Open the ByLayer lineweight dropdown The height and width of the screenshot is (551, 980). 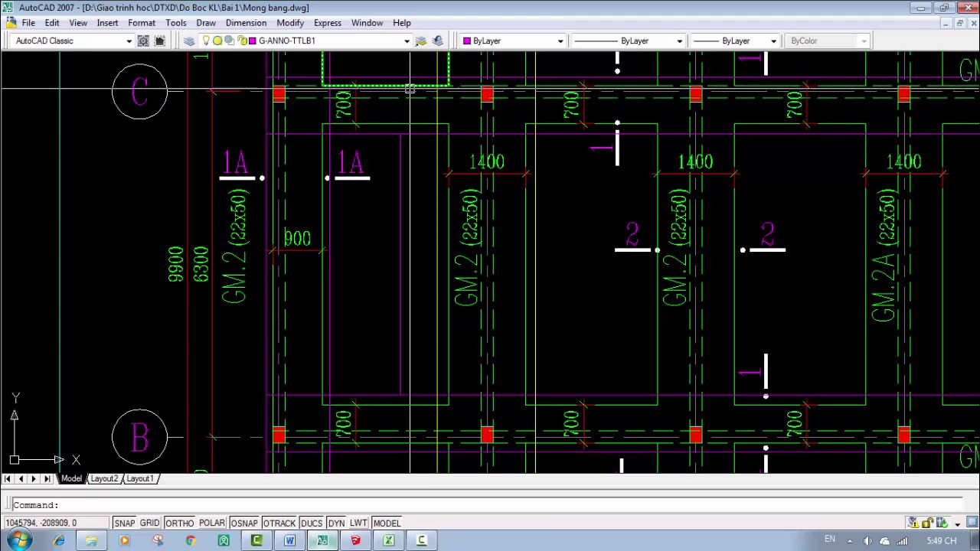pyautogui.click(x=773, y=41)
